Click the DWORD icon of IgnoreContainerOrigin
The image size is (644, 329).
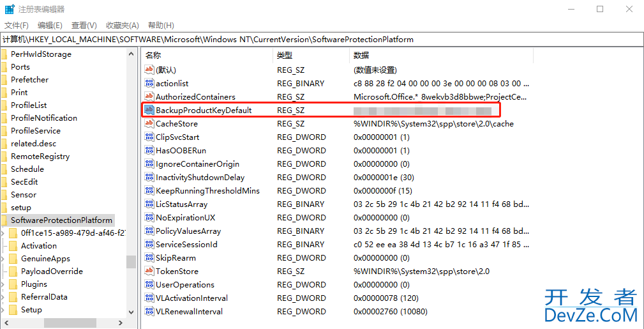pyautogui.click(x=149, y=164)
